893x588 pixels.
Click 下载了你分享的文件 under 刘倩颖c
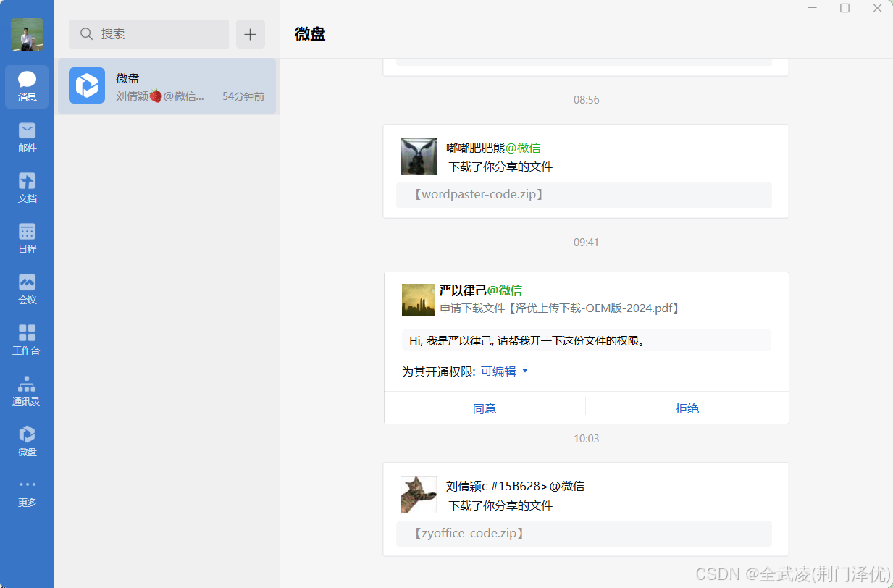point(500,506)
